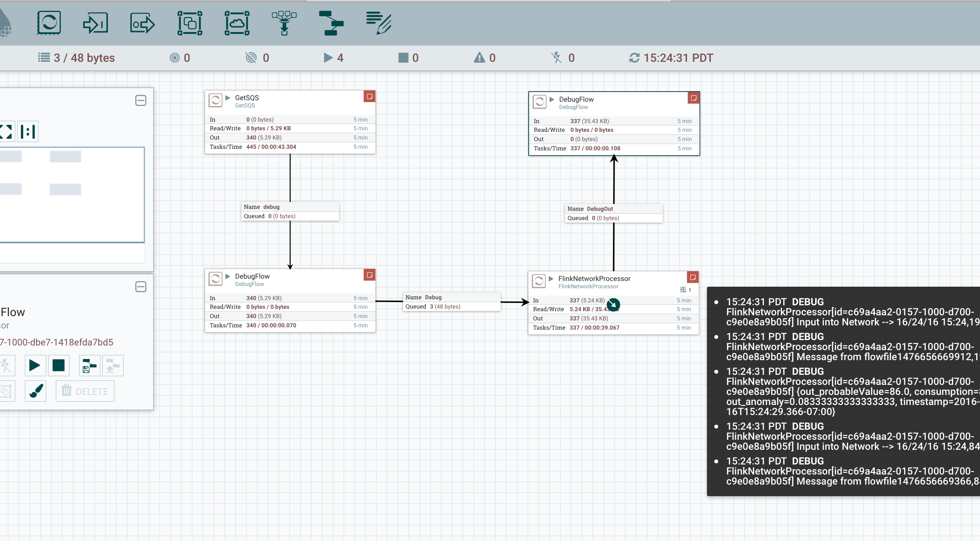
Task: Select the 'debug' connection label
Action: [x=290, y=211]
